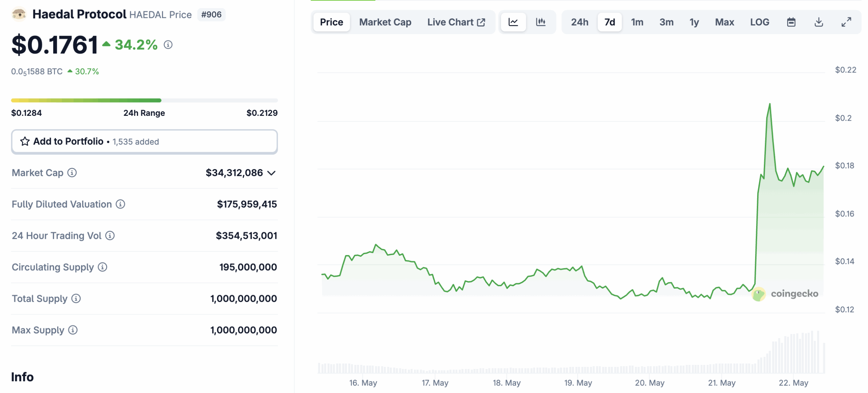Click the $175,959,415 valuation value
Viewport: 868px width, 393px height.
click(247, 204)
